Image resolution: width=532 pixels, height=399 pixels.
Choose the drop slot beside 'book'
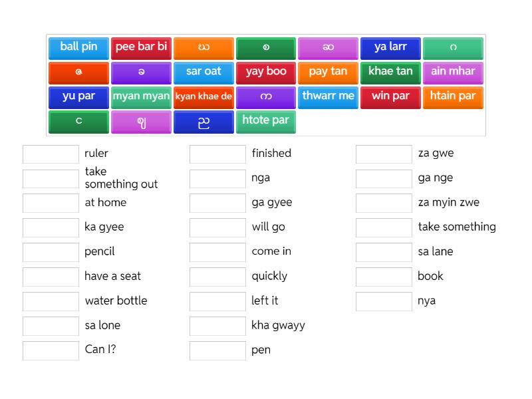[x=384, y=277]
